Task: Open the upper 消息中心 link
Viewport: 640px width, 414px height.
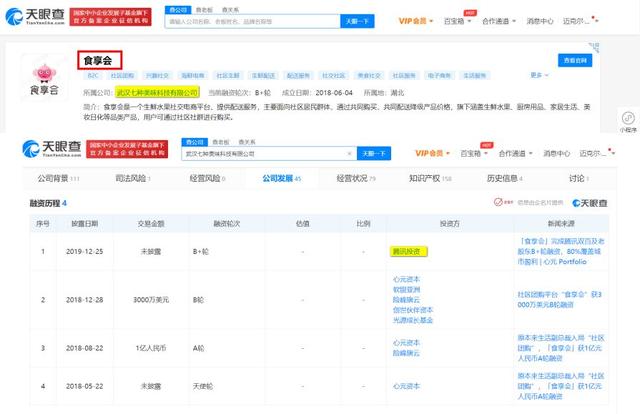Action: pyautogui.click(x=540, y=21)
